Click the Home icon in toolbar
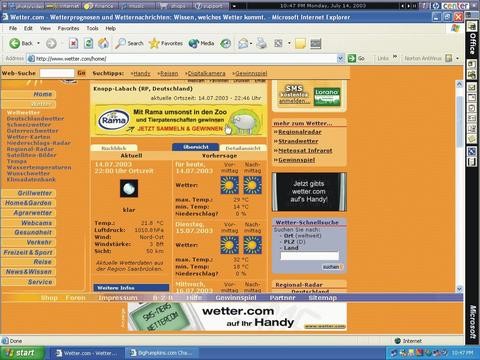Image resolution: width=480 pixels, height=360 pixels. coord(103,43)
